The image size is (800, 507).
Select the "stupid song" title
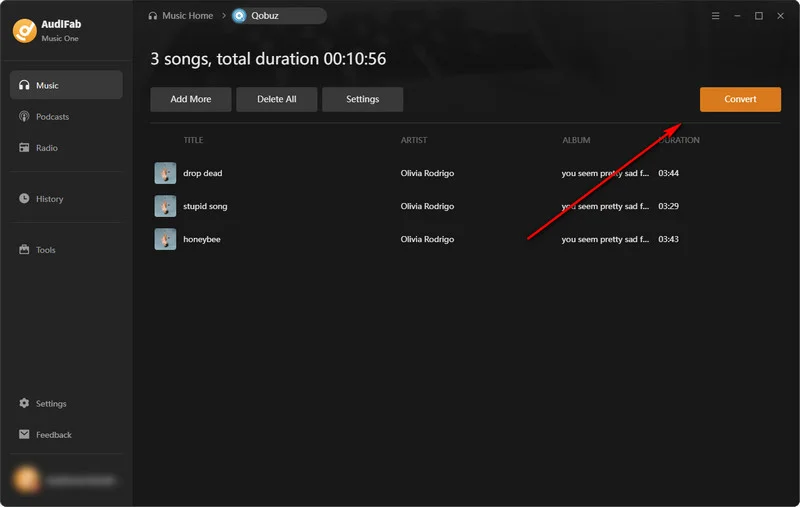tap(205, 206)
